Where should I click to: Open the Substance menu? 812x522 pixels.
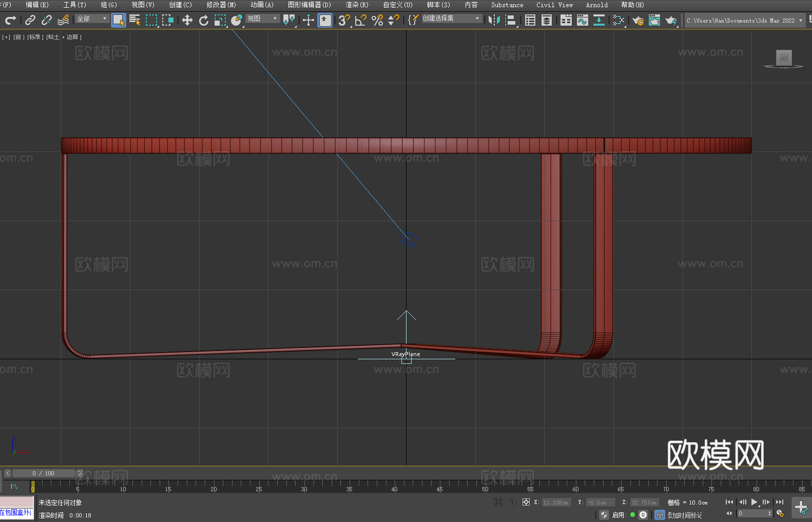[x=507, y=5]
